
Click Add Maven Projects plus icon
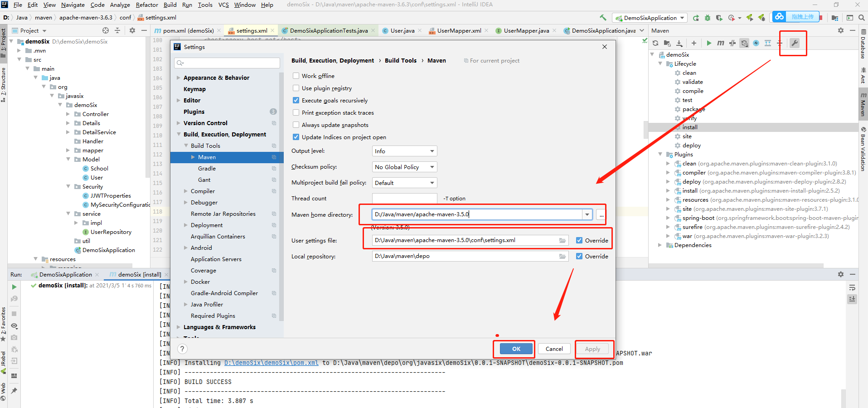coord(693,43)
